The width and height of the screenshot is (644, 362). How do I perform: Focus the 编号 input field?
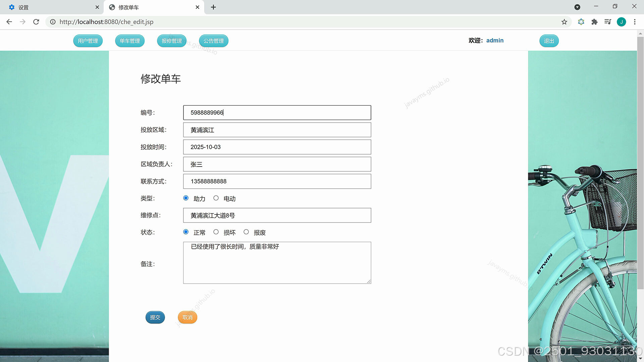[x=277, y=113]
